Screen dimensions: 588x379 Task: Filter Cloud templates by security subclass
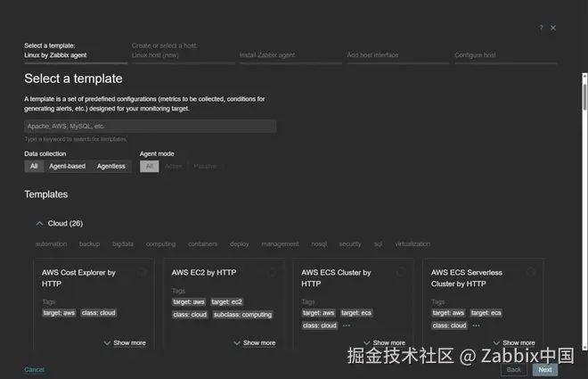350,244
